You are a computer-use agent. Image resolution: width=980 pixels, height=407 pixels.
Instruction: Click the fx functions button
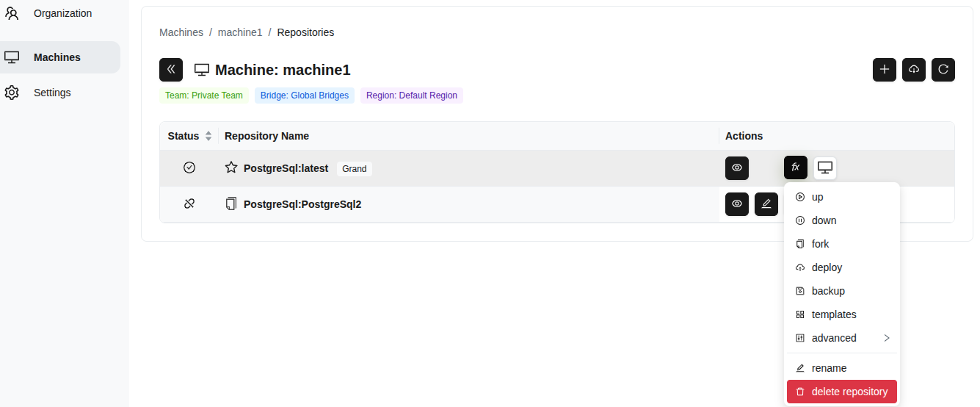796,168
